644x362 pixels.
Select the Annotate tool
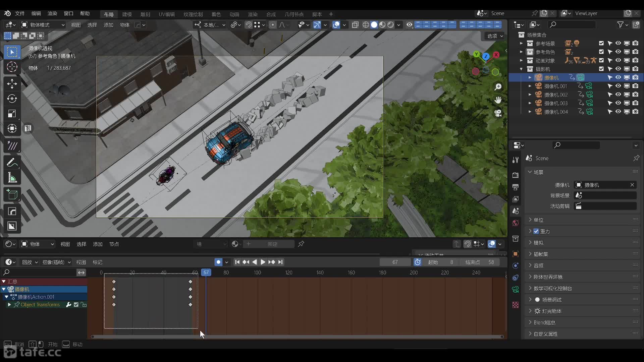(12, 163)
